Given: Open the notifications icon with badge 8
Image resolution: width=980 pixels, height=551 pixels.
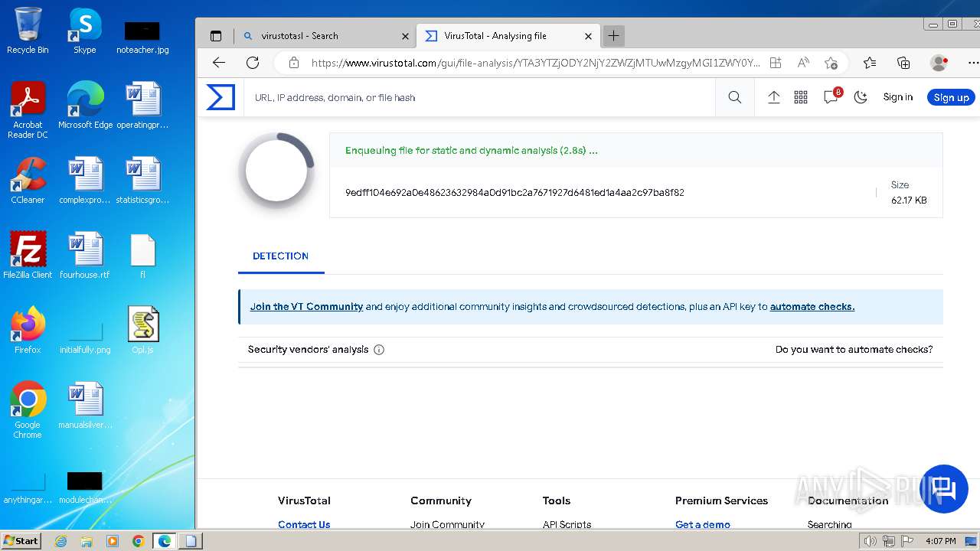Looking at the screenshot, I should click(x=831, y=96).
